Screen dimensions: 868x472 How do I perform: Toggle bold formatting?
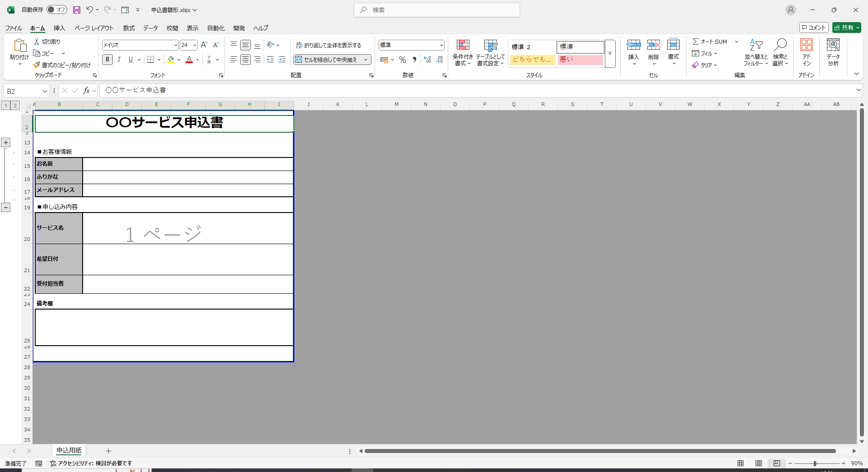[107, 59]
